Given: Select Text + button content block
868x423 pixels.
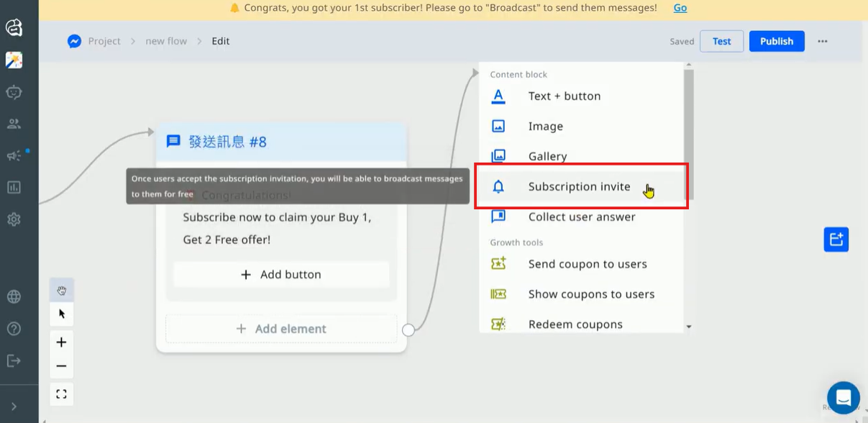Looking at the screenshot, I should [580, 96].
